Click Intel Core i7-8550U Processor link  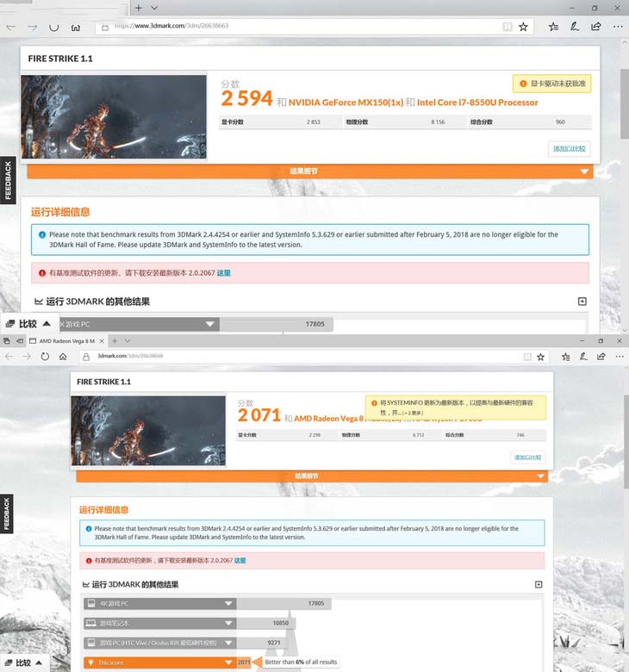pyautogui.click(x=477, y=103)
